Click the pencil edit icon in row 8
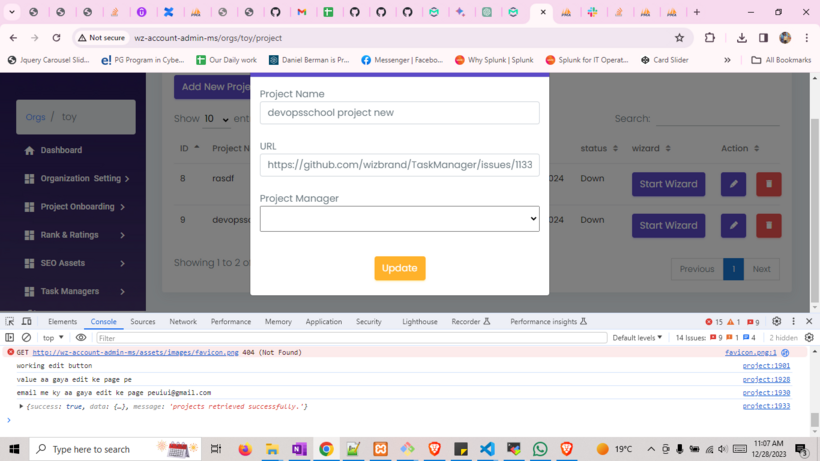The height and width of the screenshot is (461, 820). coord(733,184)
